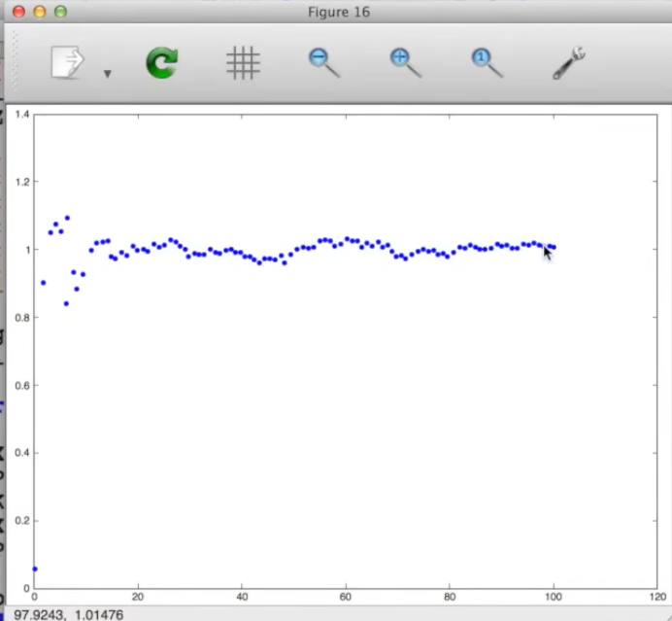Click y-axis label 0.4
This screenshot has width=672, height=621.
pyautogui.click(x=22, y=453)
